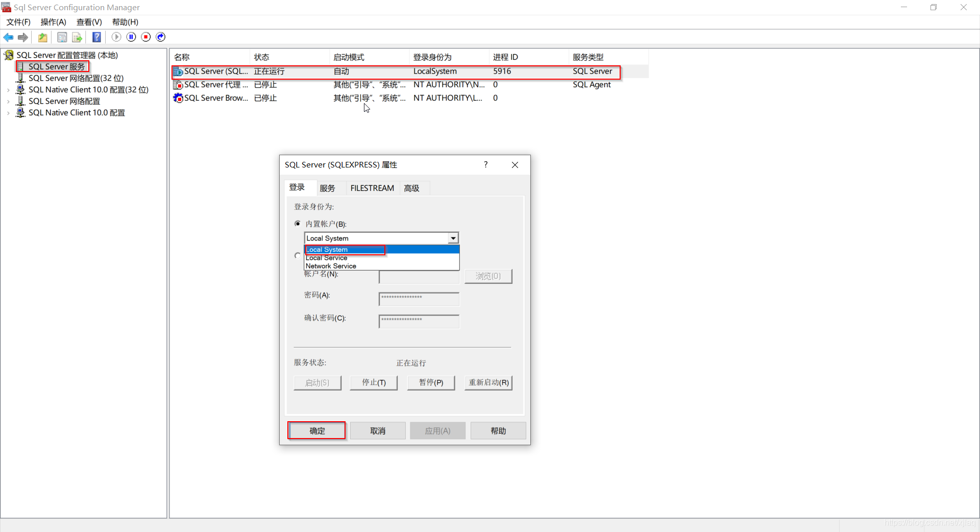Click the 启动(S) button
Screen dimensions: 980x532
point(317,383)
